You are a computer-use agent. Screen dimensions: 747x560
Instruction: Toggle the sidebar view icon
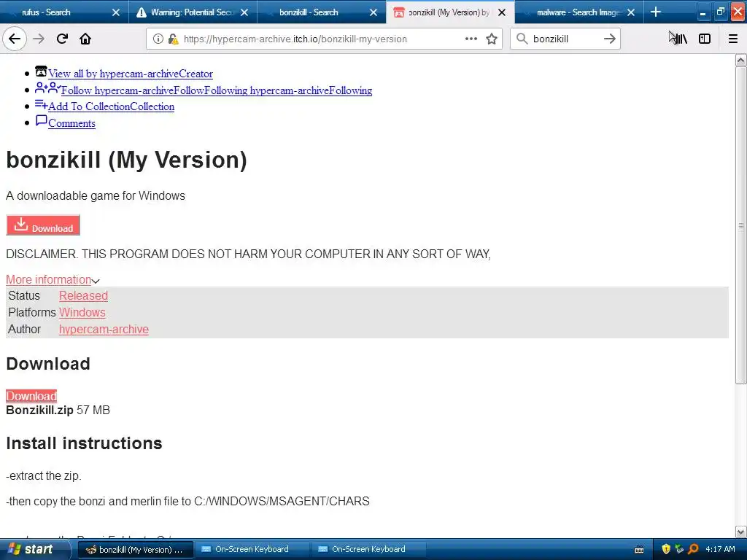705,39
